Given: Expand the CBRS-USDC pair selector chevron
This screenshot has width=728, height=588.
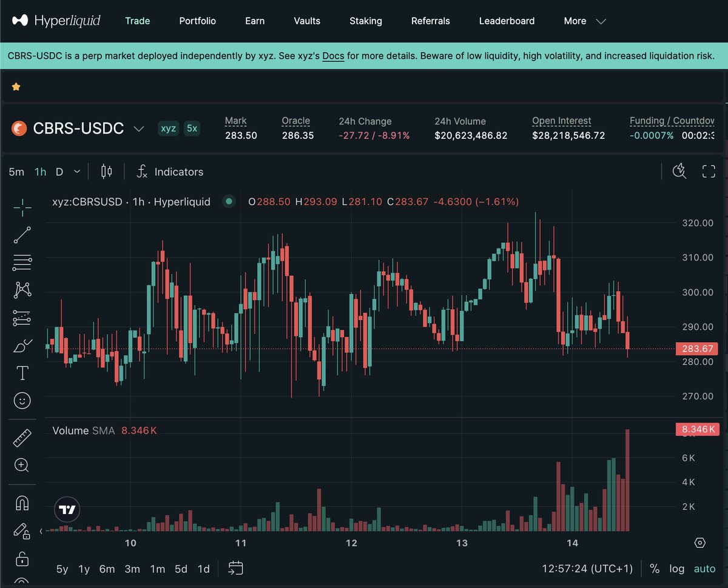Looking at the screenshot, I should point(138,129).
